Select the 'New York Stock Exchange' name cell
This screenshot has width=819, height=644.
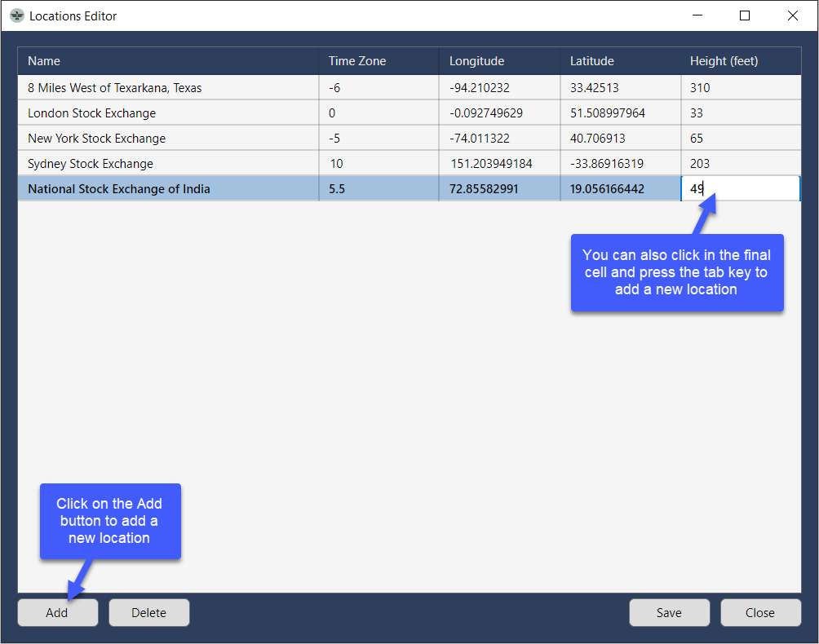(168, 139)
